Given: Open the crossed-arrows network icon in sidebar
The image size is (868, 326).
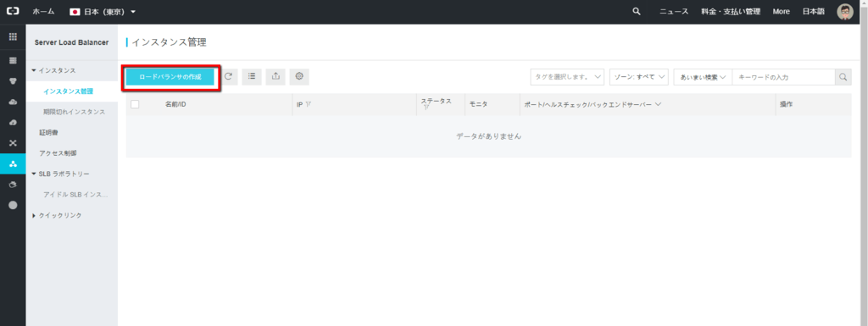Looking at the screenshot, I should pyautogui.click(x=13, y=143).
